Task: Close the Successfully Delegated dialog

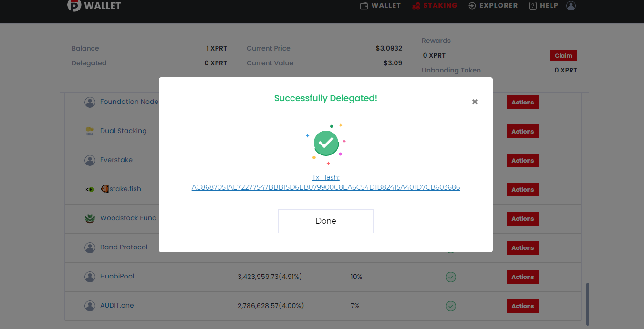Action: (x=475, y=102)
